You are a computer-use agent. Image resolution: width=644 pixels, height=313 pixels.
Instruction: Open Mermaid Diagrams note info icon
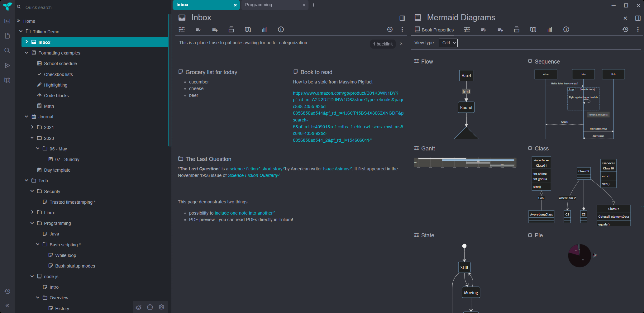pos(566,30)
